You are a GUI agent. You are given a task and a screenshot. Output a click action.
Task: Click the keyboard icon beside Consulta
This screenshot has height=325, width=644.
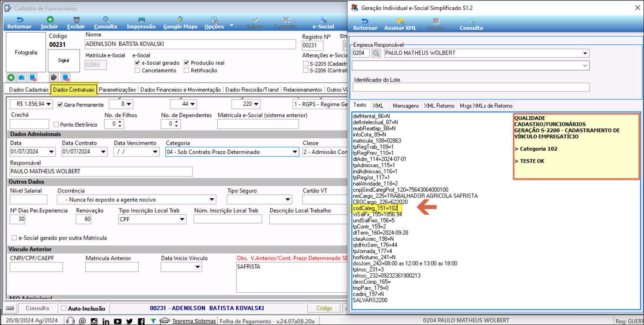[10, 308]
